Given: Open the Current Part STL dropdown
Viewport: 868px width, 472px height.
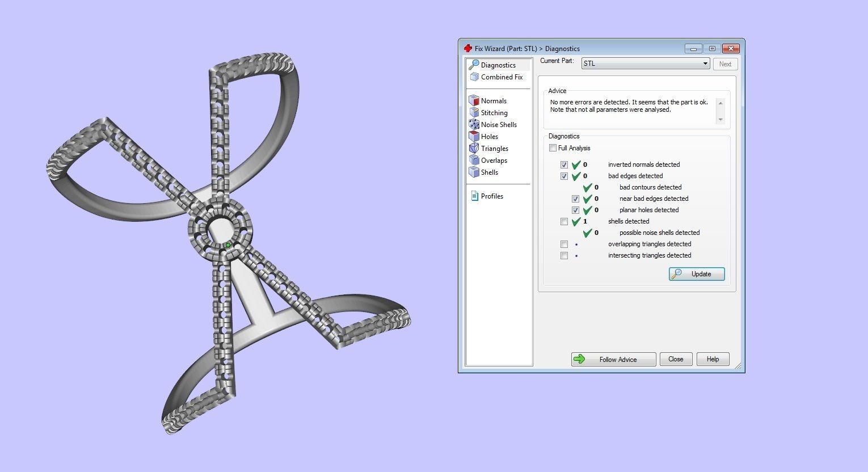Looking at the screenshot, I should (x=646, y=64).
